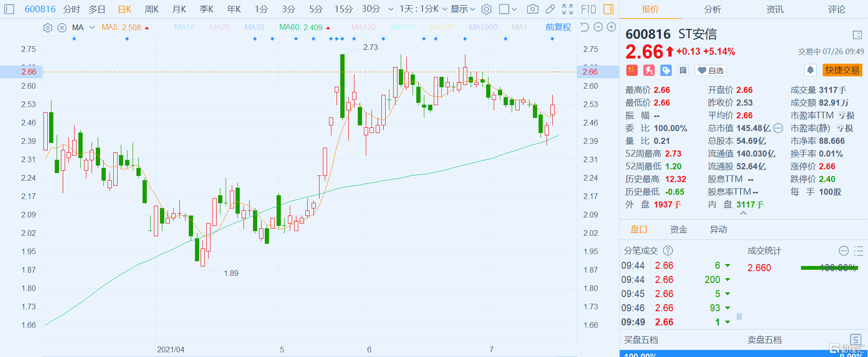Screen dimensions: 868x357
Task: Expand 09:46 trade of 93 lots arrow
Action: pyautogui.click(x=728, y=308)
